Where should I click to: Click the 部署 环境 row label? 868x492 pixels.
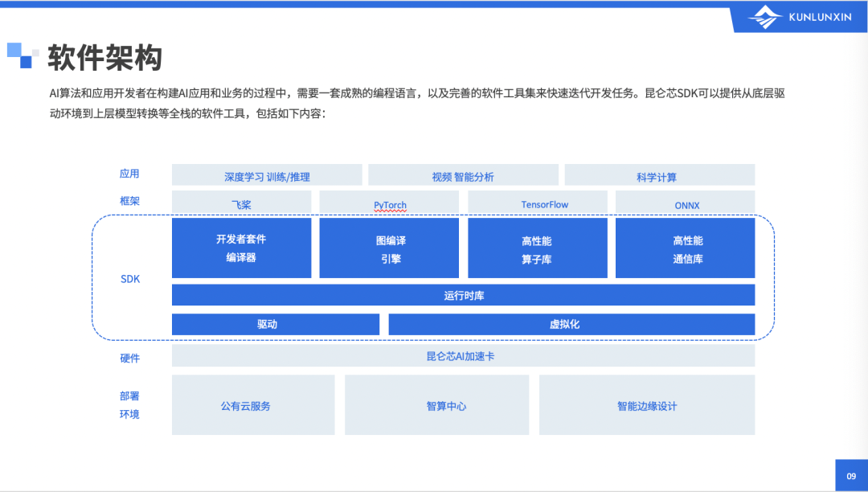point(129,405)
